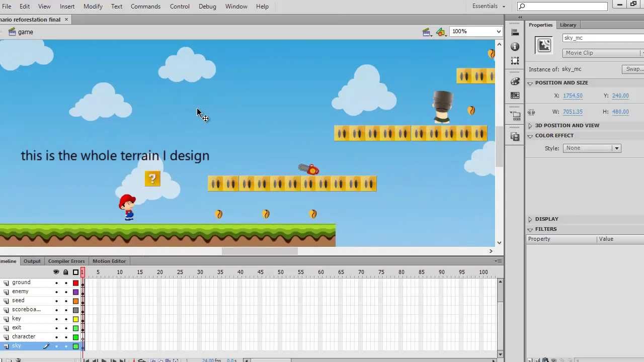Click the Edit Scene clapperboard icon

coord(427,32)
